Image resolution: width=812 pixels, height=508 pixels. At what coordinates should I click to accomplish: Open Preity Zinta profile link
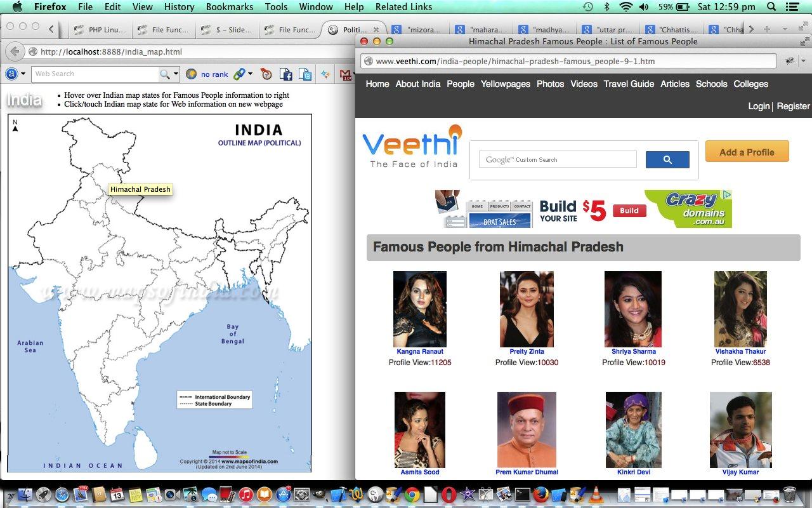527,351
